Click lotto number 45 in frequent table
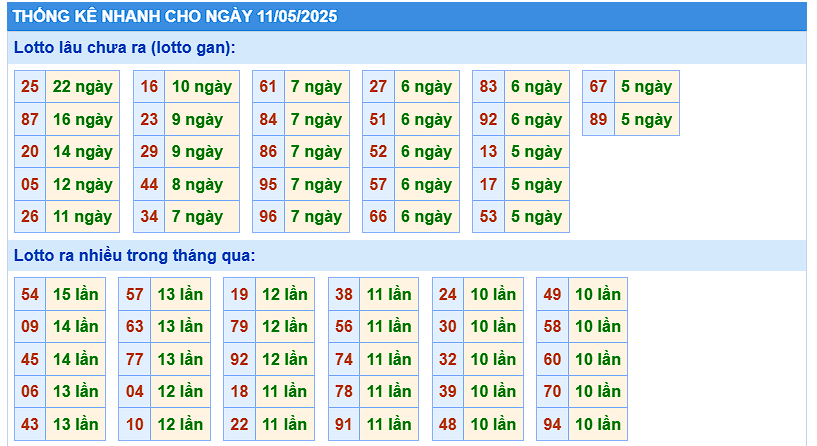Viewport: 817px width, 446px height. point(30,360)
